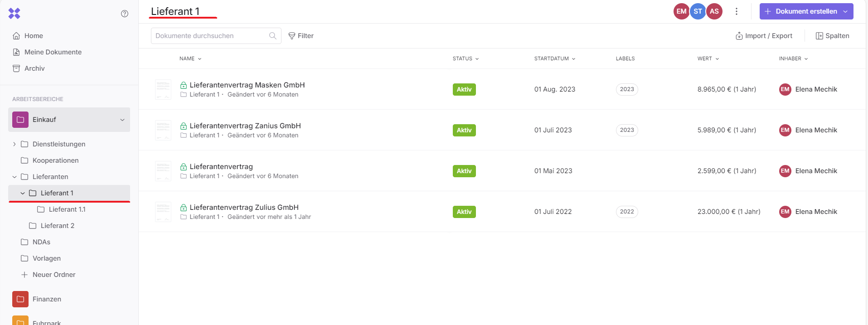The height and width of the screenshot is (325, 868).
Task: Click the ST user avatar
Action: pyautogui.click(x=698, y=11)
